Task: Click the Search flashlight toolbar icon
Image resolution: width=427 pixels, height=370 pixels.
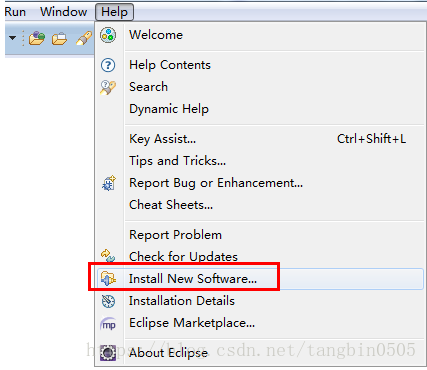Action: pyautogui.click(x=84, y=38)
